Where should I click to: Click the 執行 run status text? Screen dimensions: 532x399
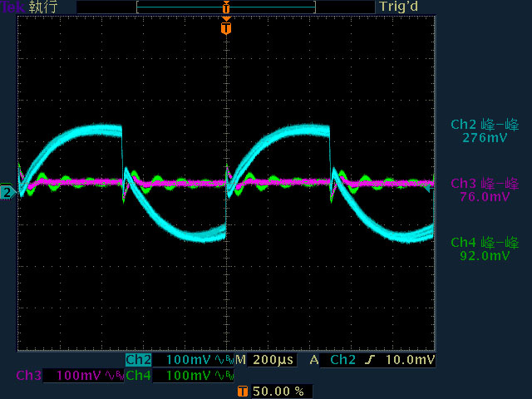pyautogui.click(x=43, y=7)
